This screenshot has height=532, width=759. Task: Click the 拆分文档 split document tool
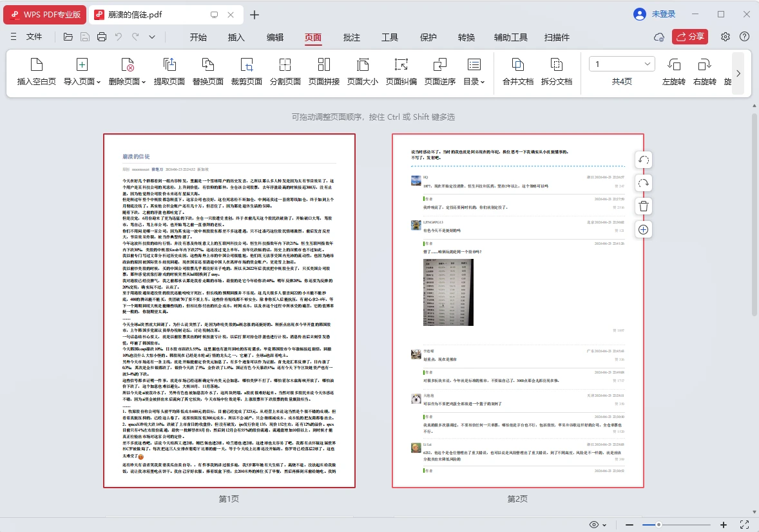(557, 71)
